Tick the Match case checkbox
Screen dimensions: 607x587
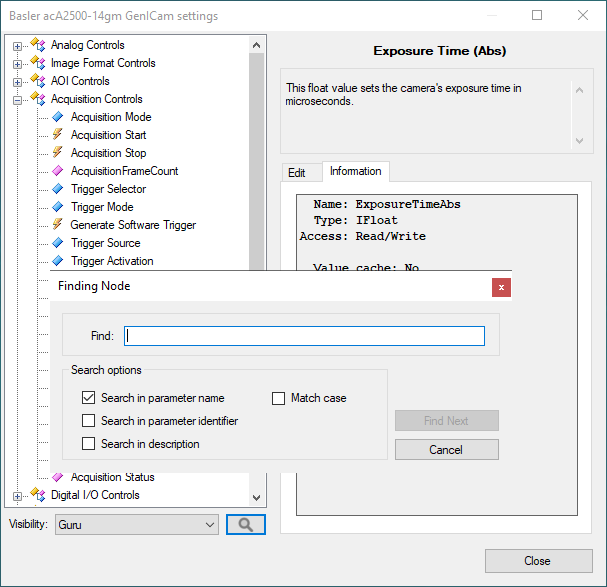click(x=279, y=398)
